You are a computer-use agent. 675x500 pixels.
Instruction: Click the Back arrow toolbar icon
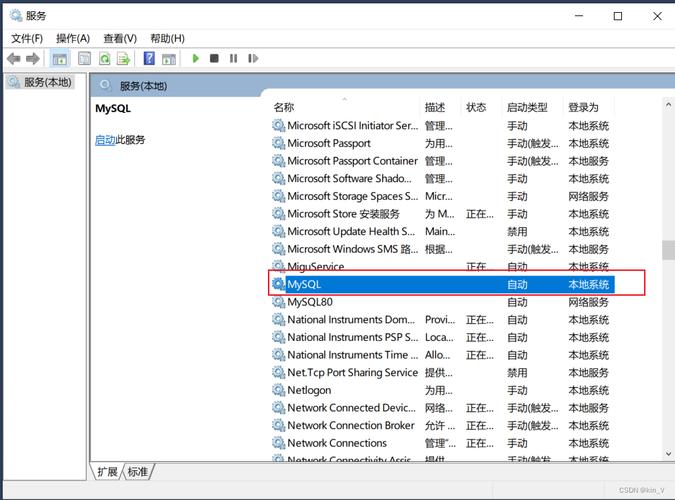[14, 59]
